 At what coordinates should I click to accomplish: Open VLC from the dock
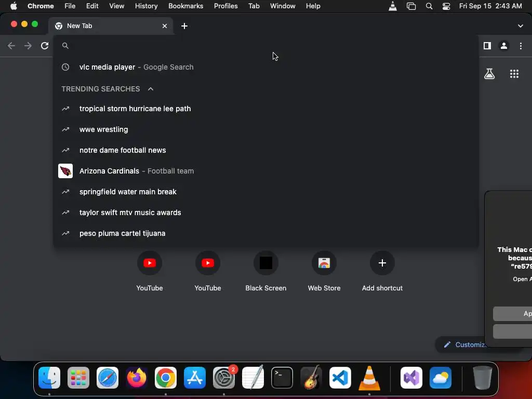pyautogui.click(x=369, y=378)
